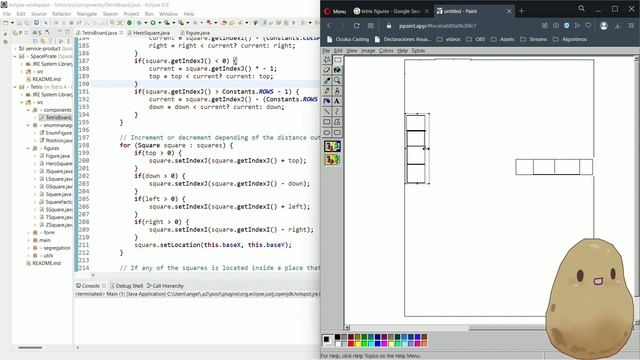Collapse the figures package node
Screen dimensions: 640x360
point(29,148)
